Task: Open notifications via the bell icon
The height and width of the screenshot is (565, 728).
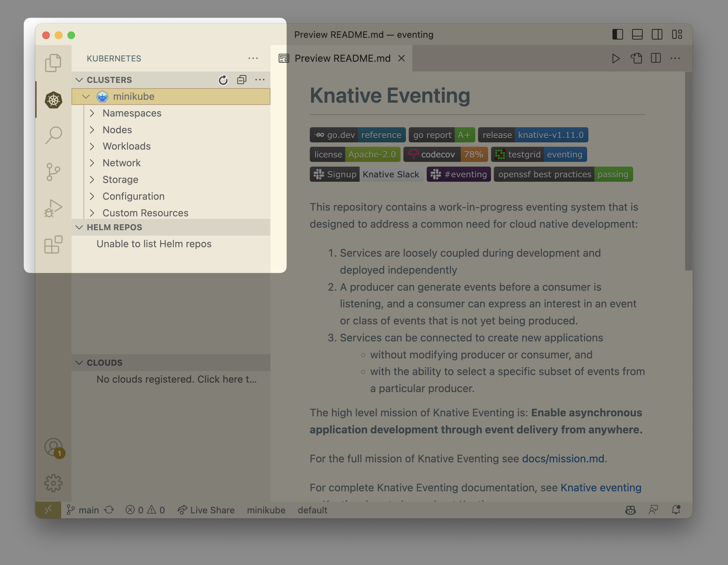Action: click(x=677, y=510)
